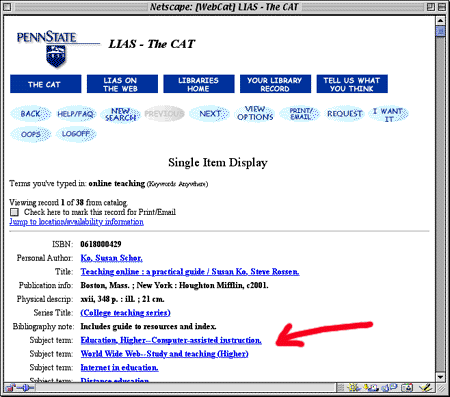Viewport: 450px width, 397px height.
Task: Open author link Ko, Susan Schor
Action: tap(112, 258)
